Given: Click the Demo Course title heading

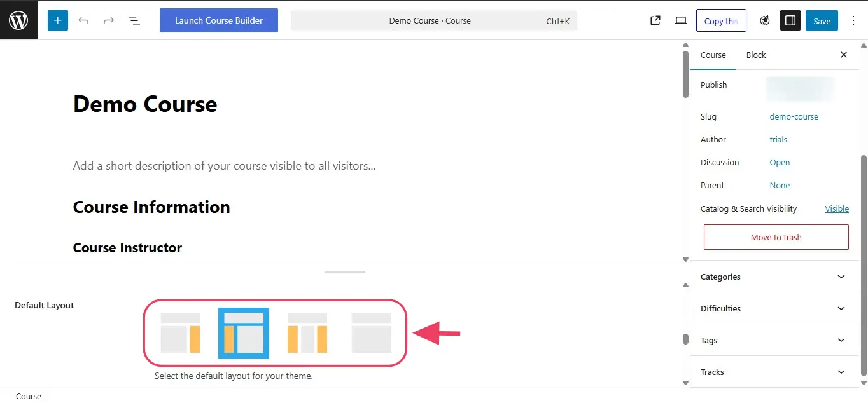Looking at the screenshot, I should [145, 104].
